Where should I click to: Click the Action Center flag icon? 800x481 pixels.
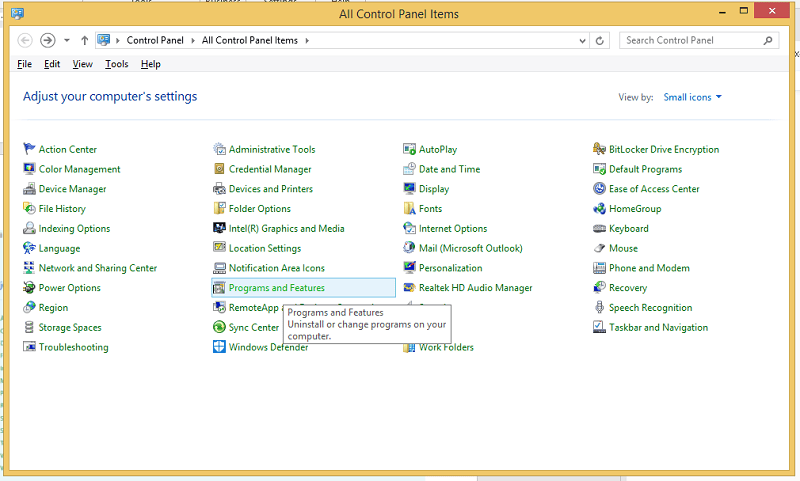[x=29, y=149]
